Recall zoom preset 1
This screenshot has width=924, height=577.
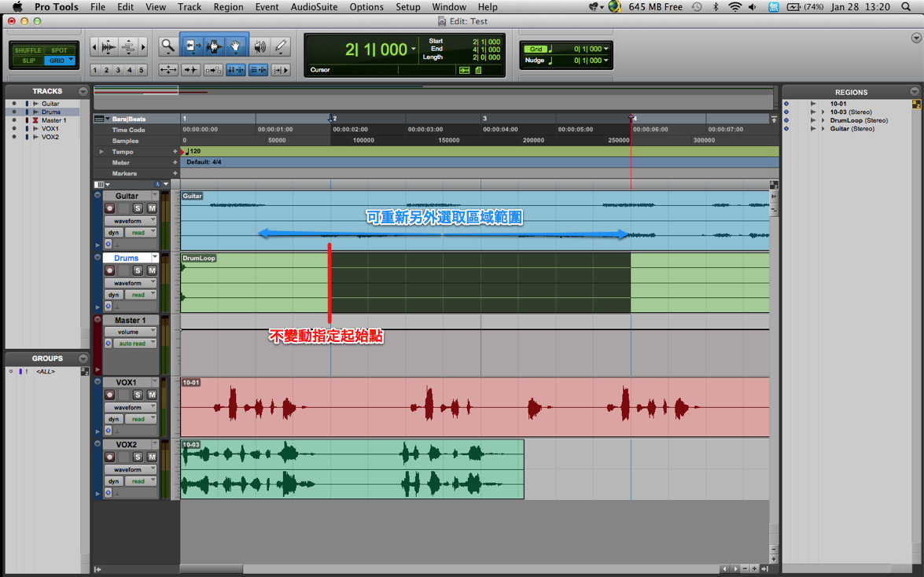[x=95, y=69]
